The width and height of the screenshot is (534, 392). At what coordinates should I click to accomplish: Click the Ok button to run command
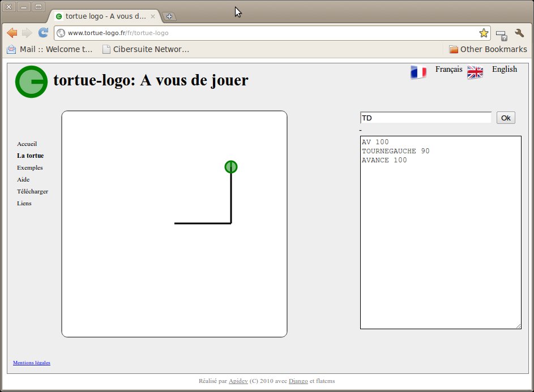point(506,118)
